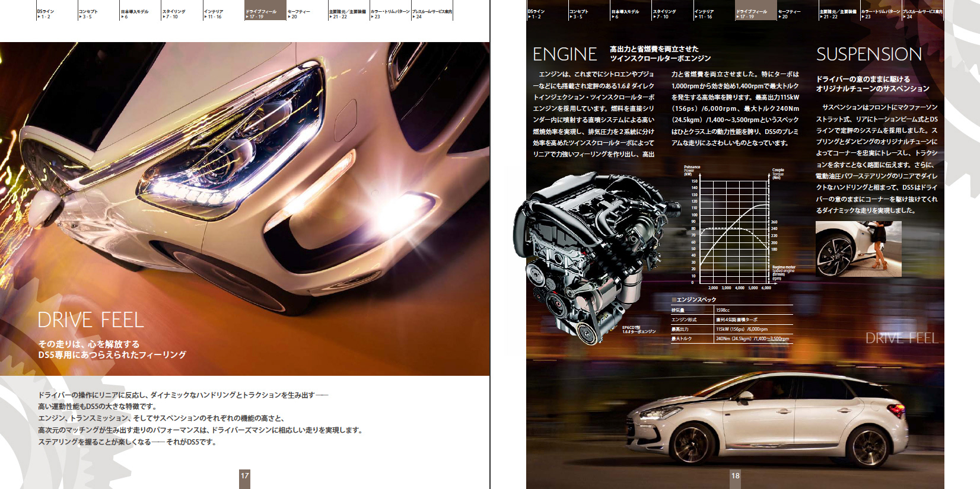
Task: Open カラー・トリムパターン 23 tab on page 18
Action: point(881,11)
